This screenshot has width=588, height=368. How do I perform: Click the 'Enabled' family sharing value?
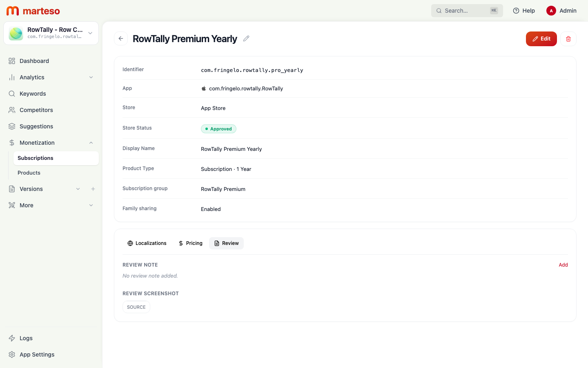211,209
